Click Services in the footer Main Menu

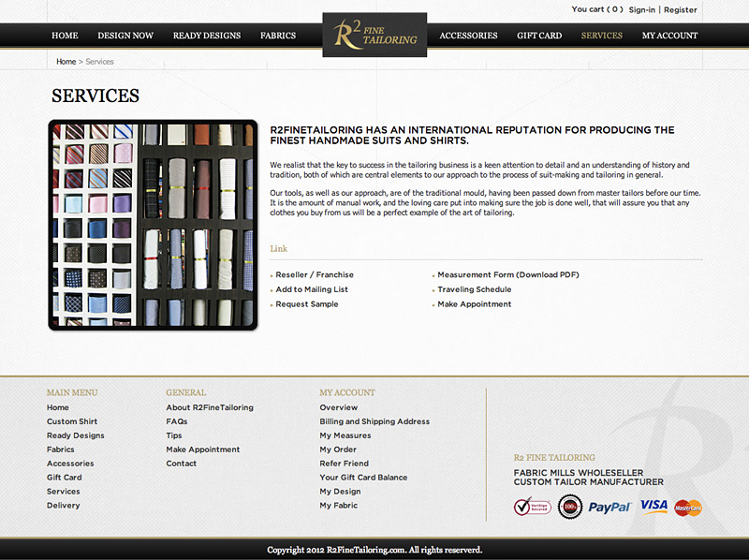[64, 492]
